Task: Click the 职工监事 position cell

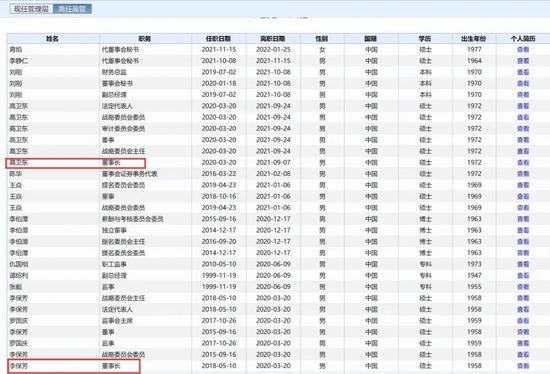Action: 114,264
